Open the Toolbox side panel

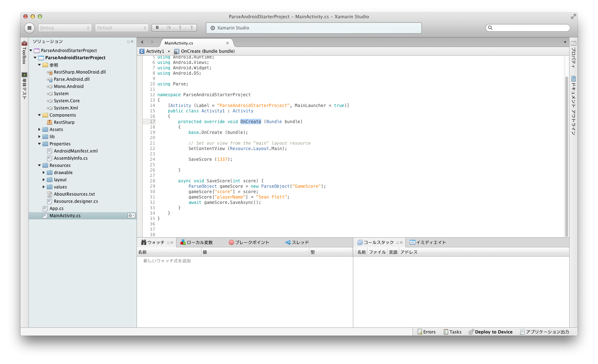tap(24, 52)
